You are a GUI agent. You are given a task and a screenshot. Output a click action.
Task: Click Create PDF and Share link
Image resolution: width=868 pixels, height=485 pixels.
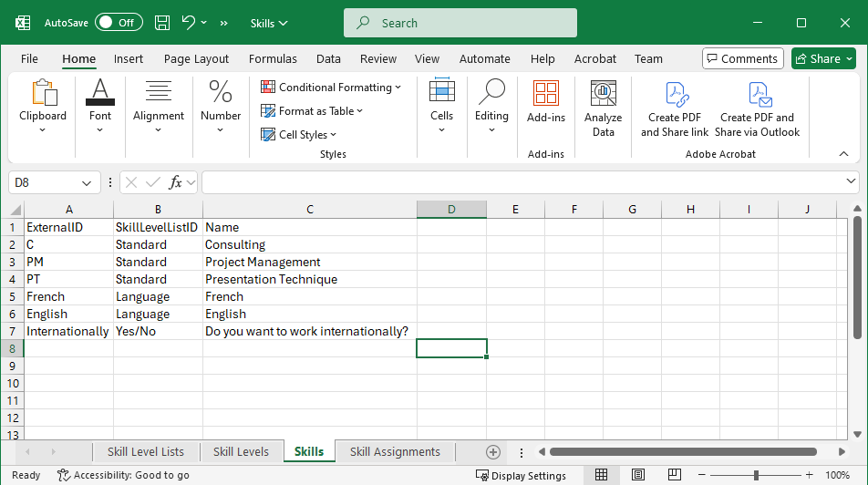675,108
